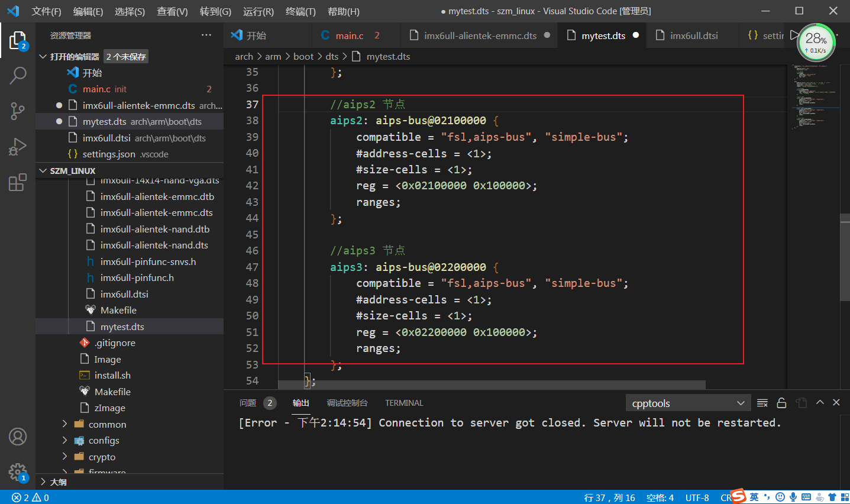Image resolution: width=850 pixels, height=504 pixels.
Task: Click the line and column status 行 37, 列 16
Action: [609, 497]
